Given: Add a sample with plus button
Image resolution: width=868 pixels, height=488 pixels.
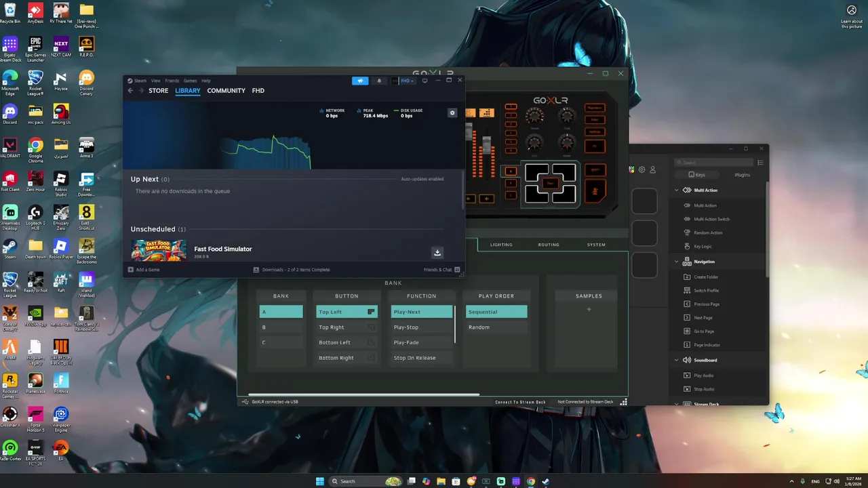Looking at the screenshot, I should pyautogui.click(x=589, y=310).
